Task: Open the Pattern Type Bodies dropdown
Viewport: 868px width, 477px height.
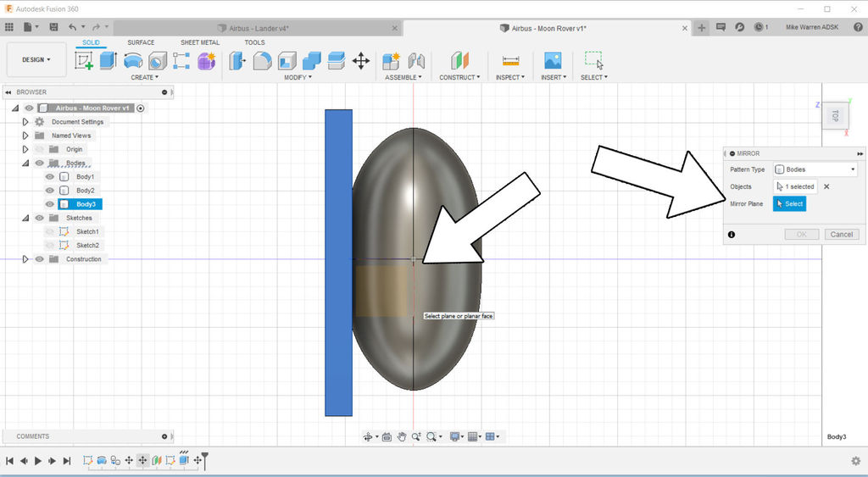Action: click(x=815, y=169)
